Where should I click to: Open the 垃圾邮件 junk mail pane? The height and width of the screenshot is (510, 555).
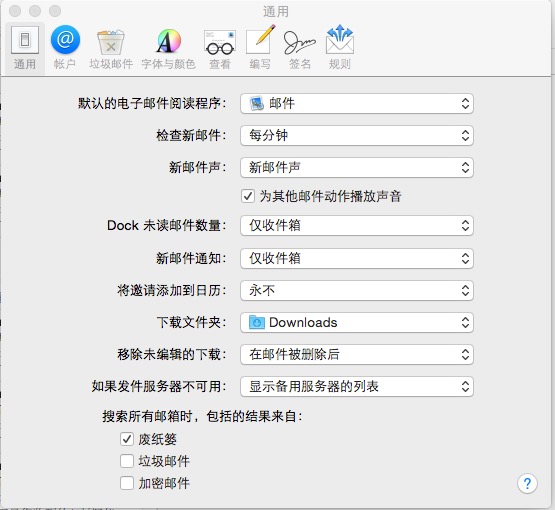pyautogui.click(x=111, y=48)
